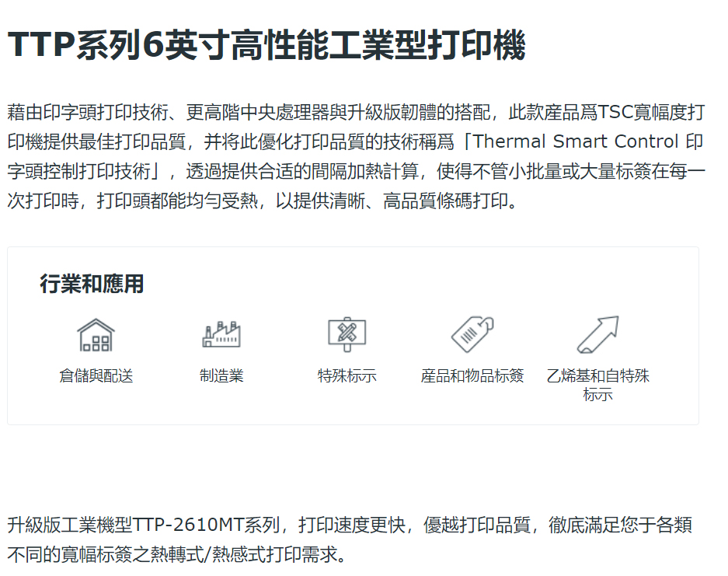Image resolution: width=728 pixels, height=576 pixels.
Task: Click the 行業和應用 section heading
Action: [92, 284]
